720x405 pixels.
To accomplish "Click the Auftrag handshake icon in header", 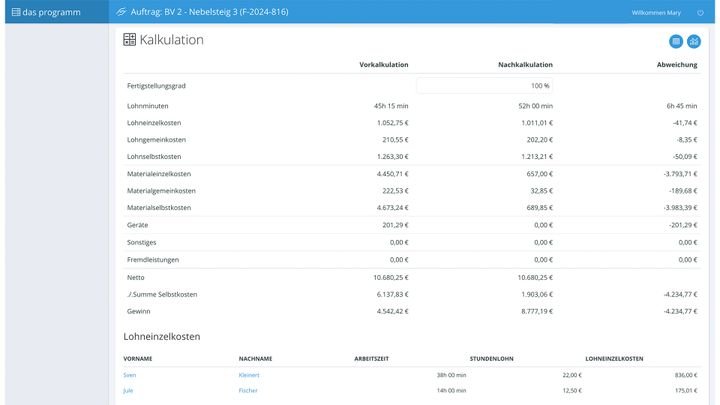I will (121, 13).
